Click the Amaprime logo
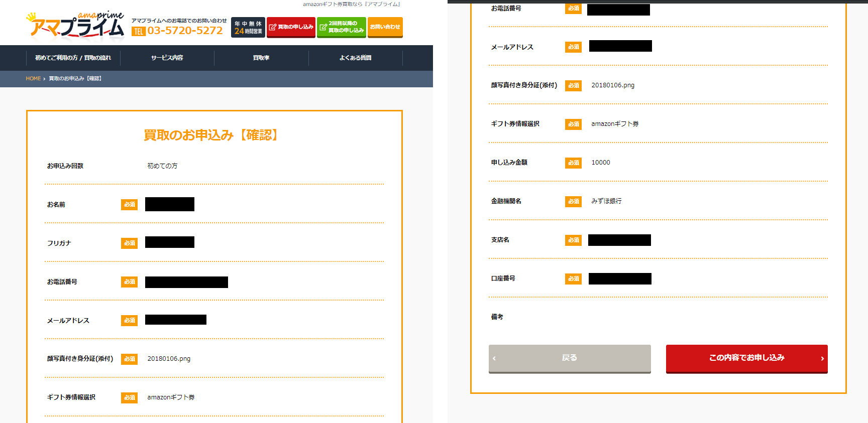Image resolution: width=868 pixels, height=423 pixels. (75, 25)
